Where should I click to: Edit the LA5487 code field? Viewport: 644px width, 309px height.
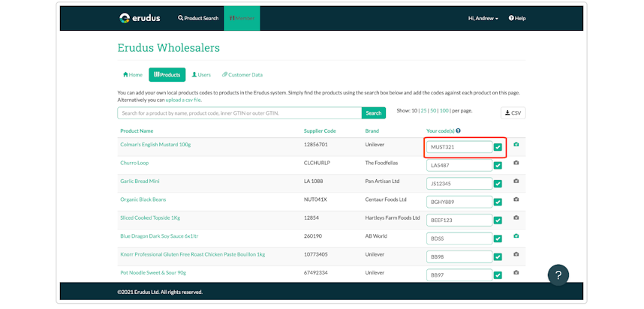459,165
